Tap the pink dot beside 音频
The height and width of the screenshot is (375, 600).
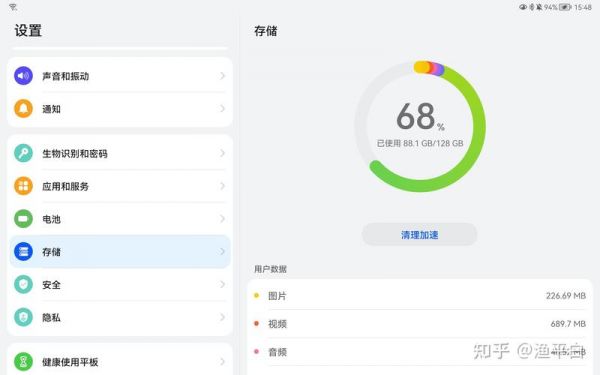(256, 352)
